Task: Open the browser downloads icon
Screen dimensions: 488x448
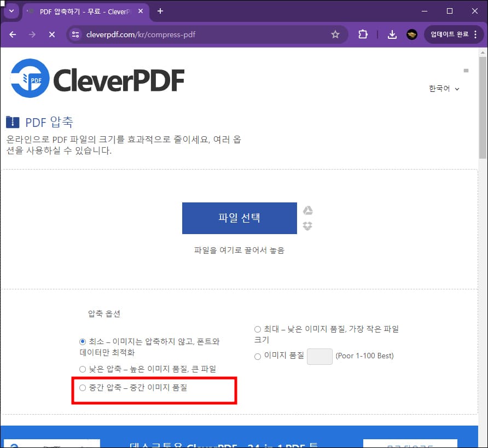Action: [392, 34]
